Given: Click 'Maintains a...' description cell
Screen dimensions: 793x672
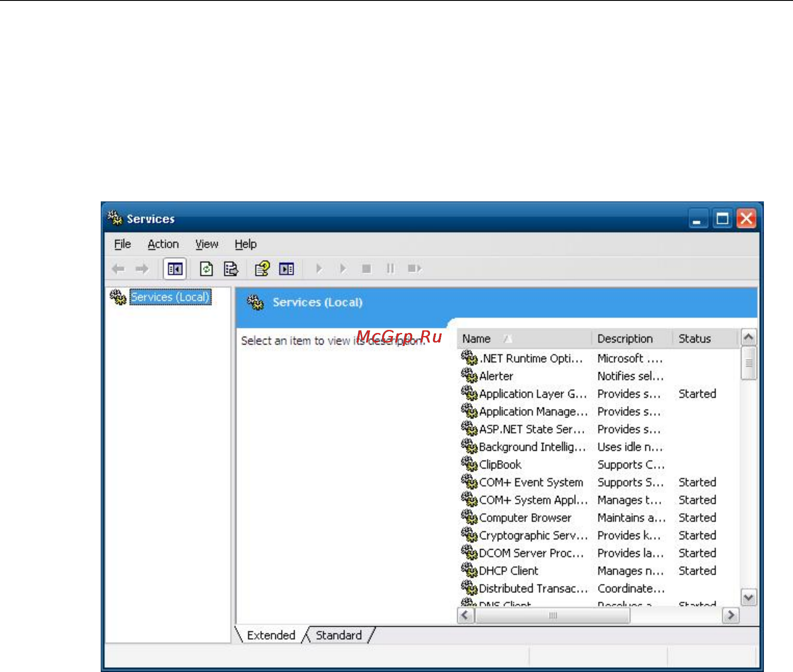Looking at the screenshot, I should click(631, 517).
